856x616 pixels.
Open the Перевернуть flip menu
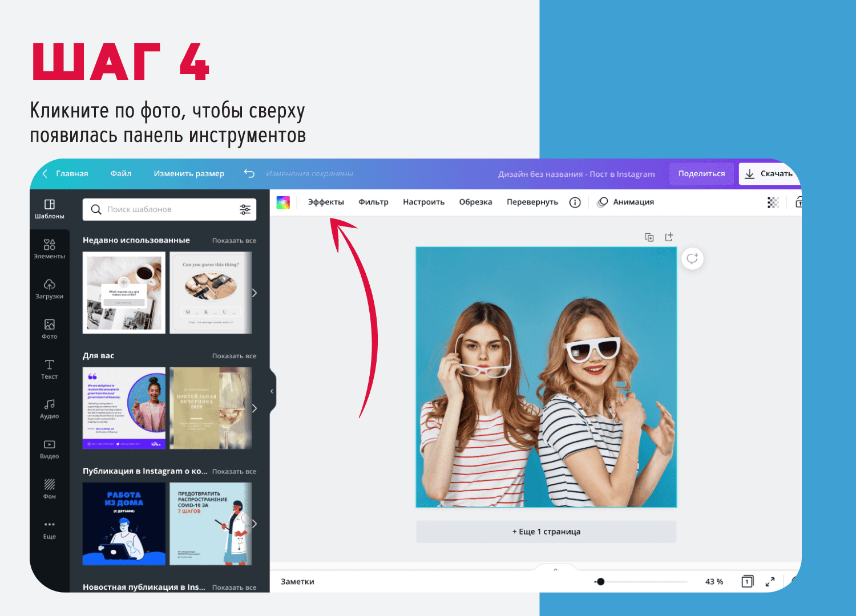coord(532,202)
